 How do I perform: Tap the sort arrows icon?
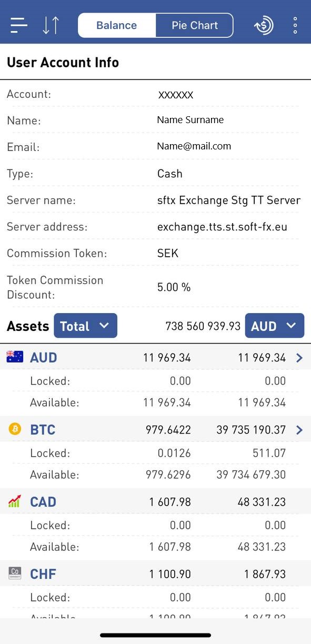(51, 25)
